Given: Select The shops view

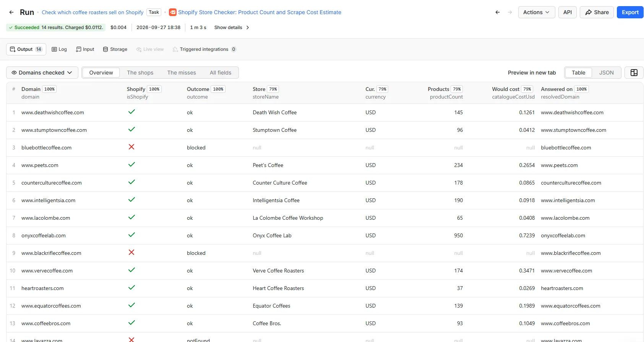Looking at the screenshot, I should tap(140, 73).
